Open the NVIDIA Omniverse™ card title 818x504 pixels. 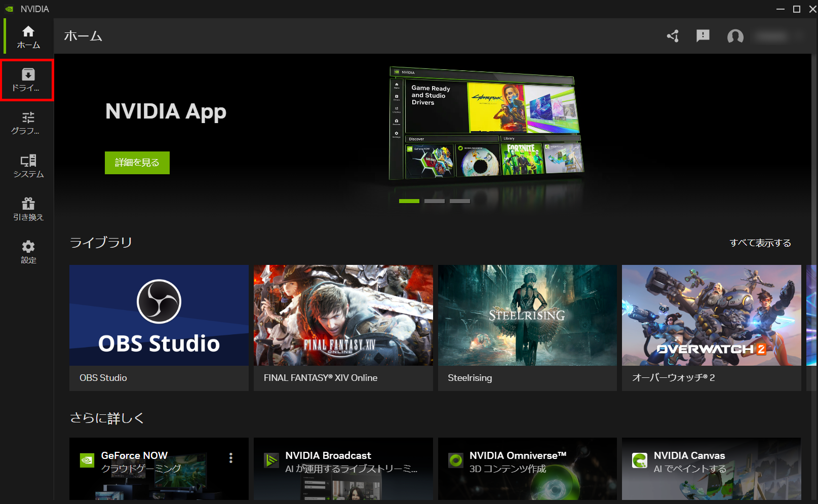518,455
